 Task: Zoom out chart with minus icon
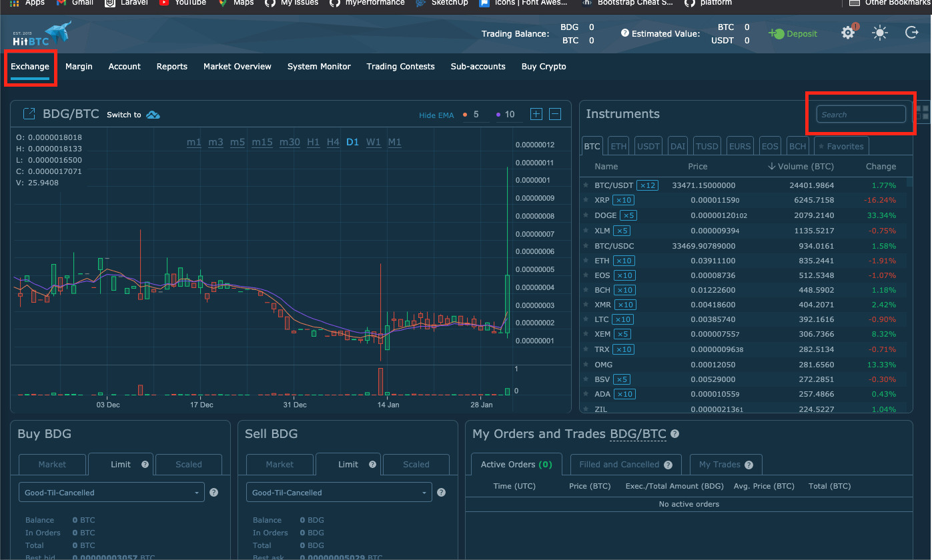(x=555, y=114)
